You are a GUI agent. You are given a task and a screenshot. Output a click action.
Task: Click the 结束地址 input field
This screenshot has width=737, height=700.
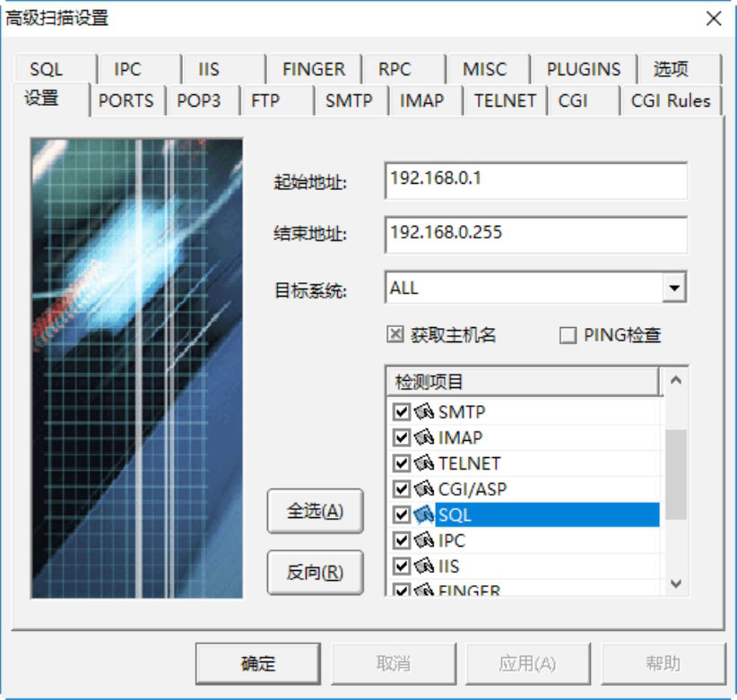(x=536, y=235)
